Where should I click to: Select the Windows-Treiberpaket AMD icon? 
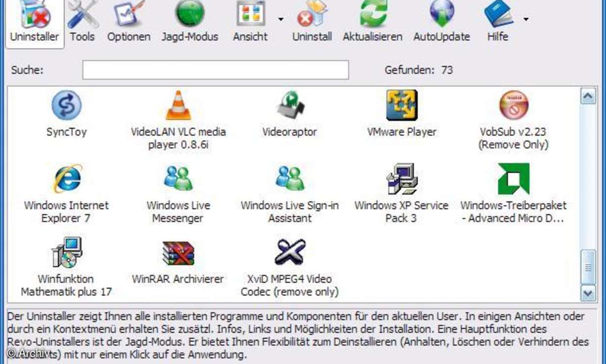[514, 178]
